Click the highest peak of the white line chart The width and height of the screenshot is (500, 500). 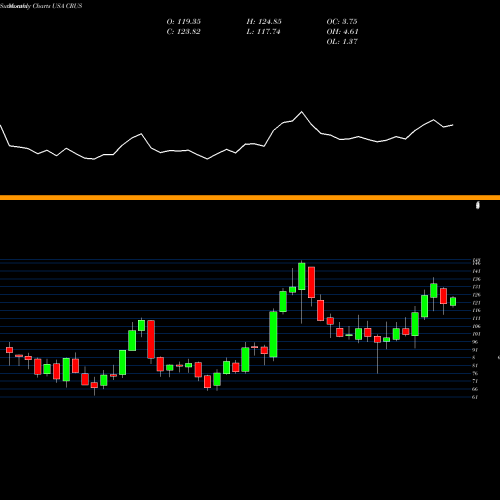[302, 112]
